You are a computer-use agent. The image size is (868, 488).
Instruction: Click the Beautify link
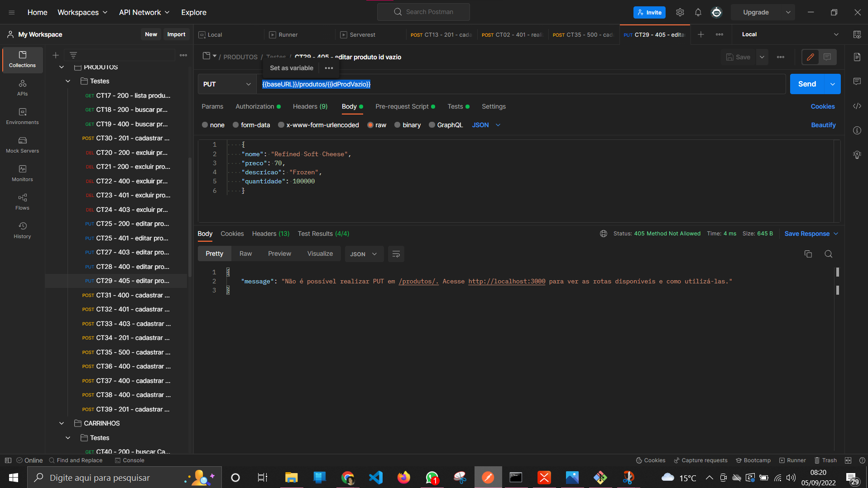tap(823, 125)
